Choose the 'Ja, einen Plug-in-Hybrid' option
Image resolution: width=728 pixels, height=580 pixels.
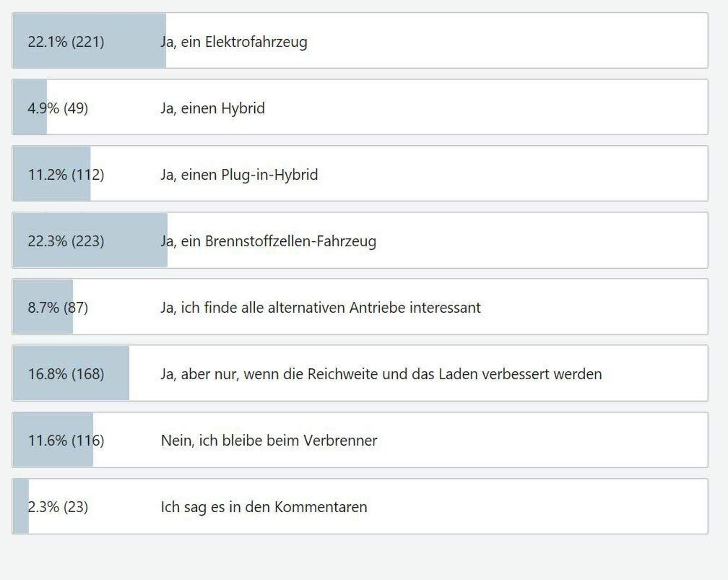click(x=239, y=174)
